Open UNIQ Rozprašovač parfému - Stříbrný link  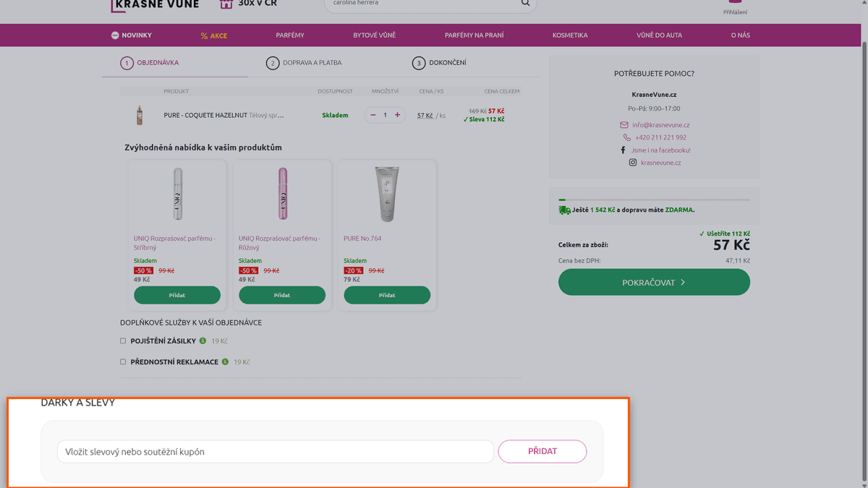click(x=175, y=243)
